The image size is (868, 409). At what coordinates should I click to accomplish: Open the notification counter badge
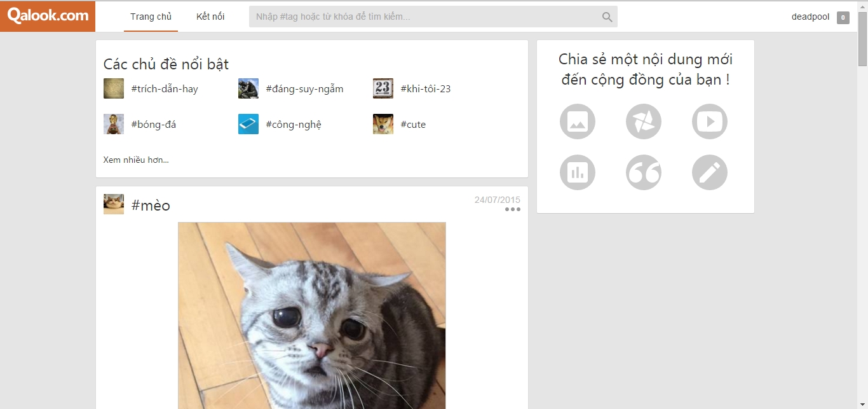tap(843, 18)
